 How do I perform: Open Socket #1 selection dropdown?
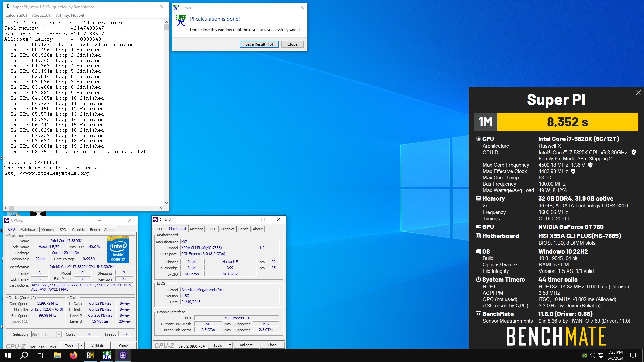click(x=47, y=334)
